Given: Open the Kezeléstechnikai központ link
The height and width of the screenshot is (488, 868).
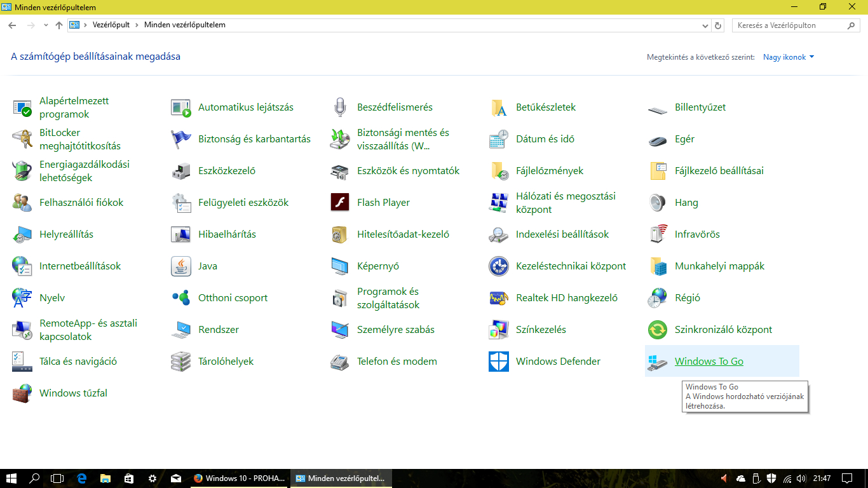Looking at the screenshot, I should coord(571,266).
